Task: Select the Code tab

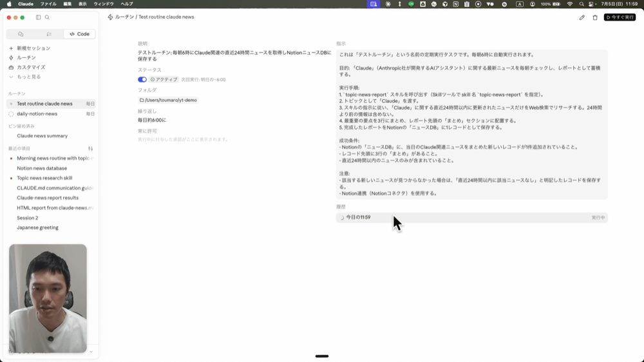Action: coord(79,34)
